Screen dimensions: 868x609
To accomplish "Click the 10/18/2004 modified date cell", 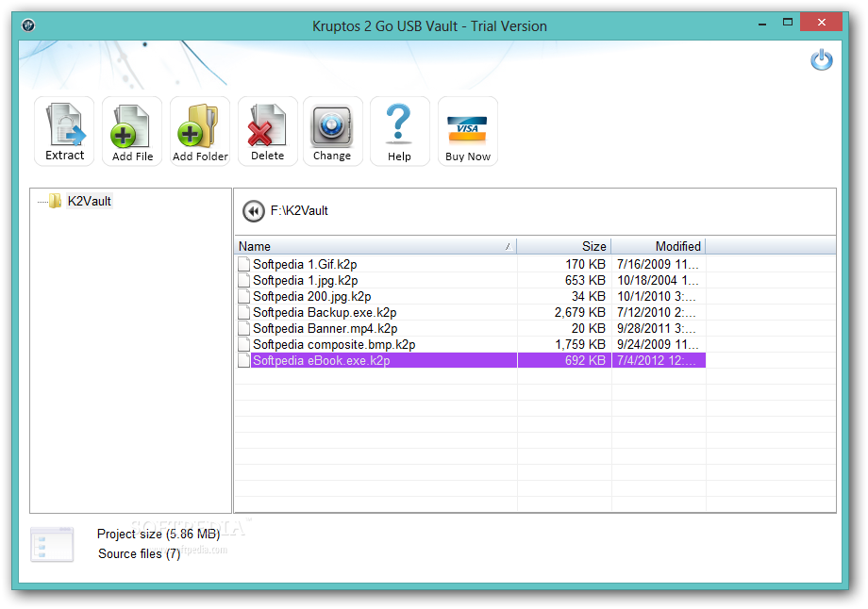I will (x=659, y=280).
